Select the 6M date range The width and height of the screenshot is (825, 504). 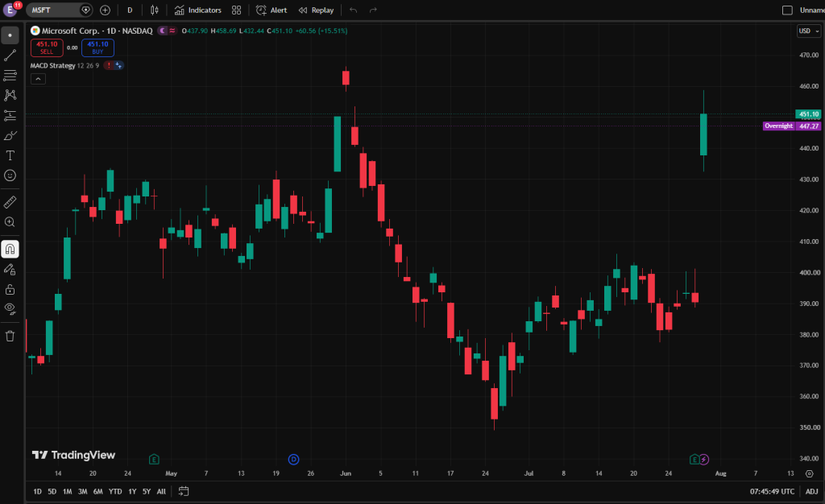(97, 491)
